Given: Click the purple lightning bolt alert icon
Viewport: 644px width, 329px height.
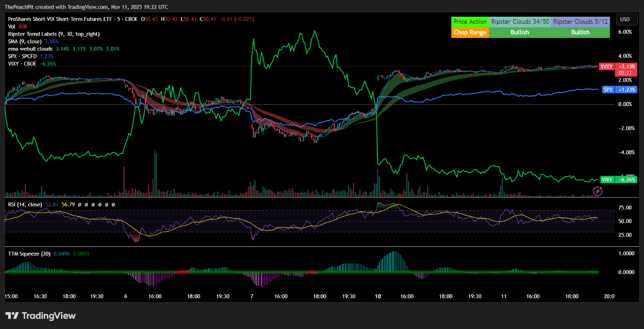Looking at the screenshot, I should click(x=597, y=191).
